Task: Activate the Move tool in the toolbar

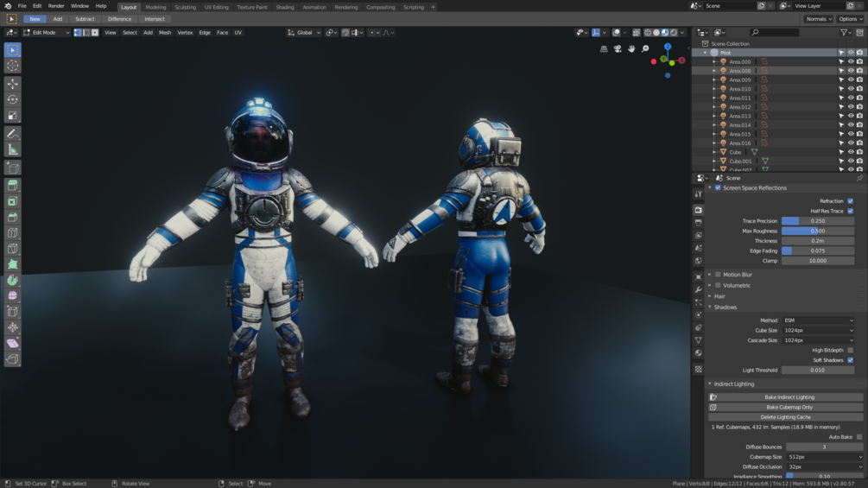Action: pos(12,84)
